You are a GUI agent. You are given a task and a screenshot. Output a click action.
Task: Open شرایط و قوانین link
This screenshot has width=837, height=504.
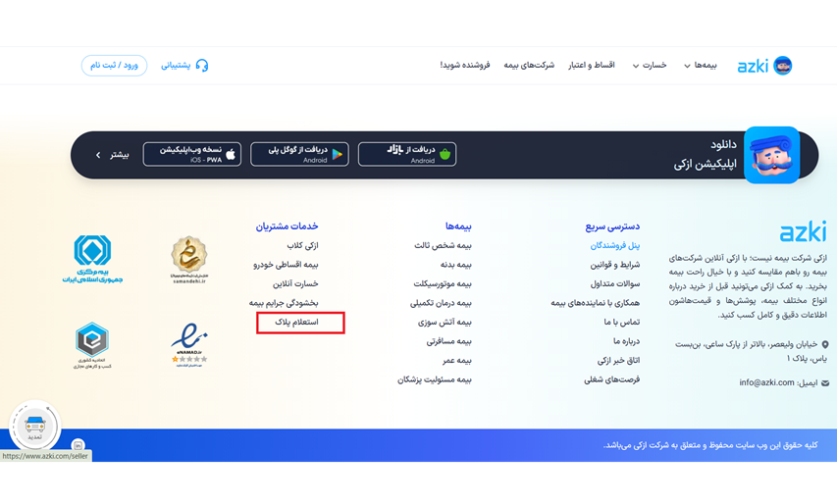click(615, 265)
